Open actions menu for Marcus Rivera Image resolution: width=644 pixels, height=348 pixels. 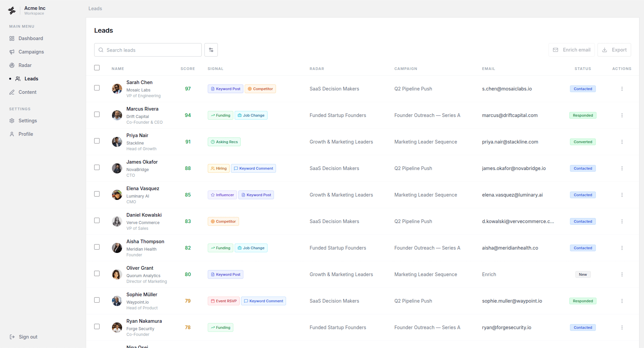pyautogui.click(x=622, y=115)
